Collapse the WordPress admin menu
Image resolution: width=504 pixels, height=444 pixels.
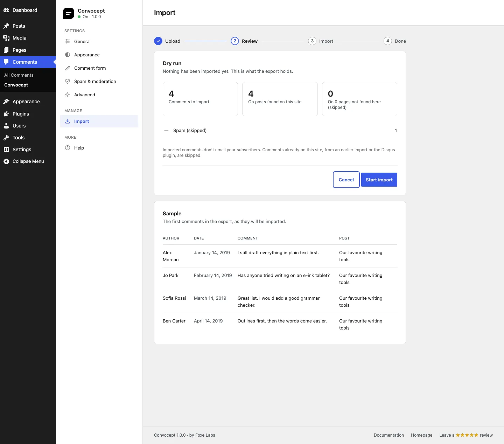point(28,161)
